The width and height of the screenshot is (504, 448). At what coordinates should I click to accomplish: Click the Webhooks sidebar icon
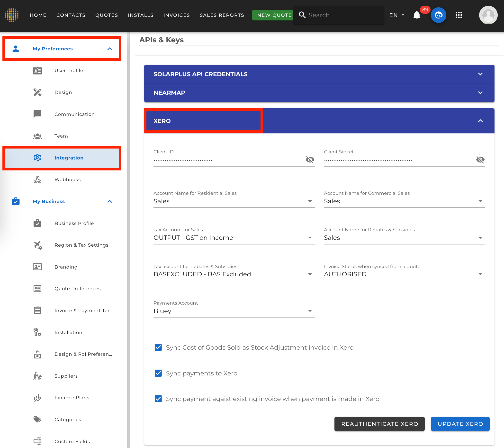coord(37,179)
